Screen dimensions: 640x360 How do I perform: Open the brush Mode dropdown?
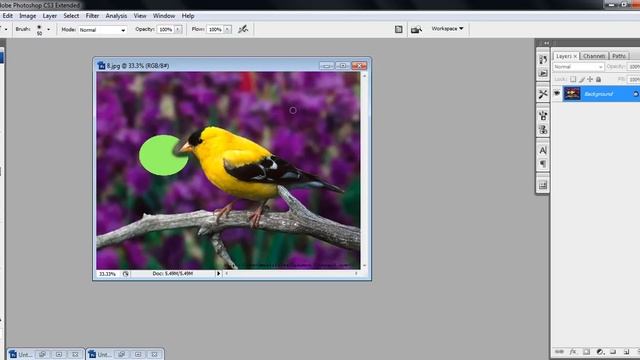tap(102, 30)
